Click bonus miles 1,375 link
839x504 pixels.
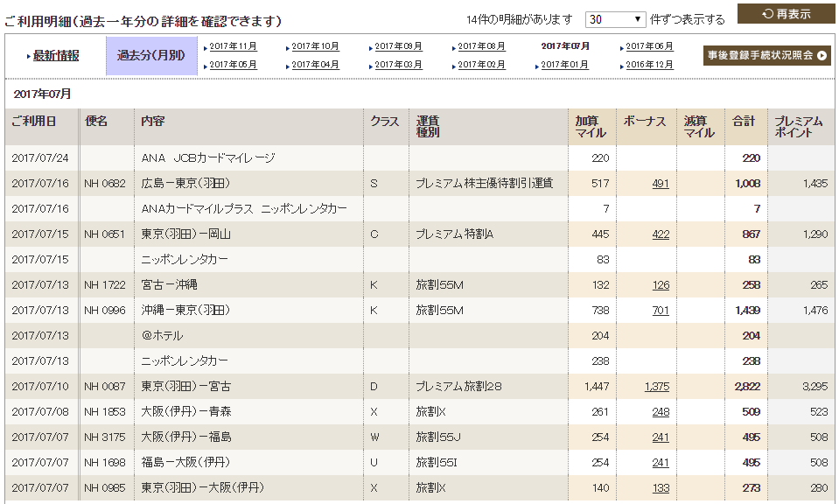pos(657,386)
